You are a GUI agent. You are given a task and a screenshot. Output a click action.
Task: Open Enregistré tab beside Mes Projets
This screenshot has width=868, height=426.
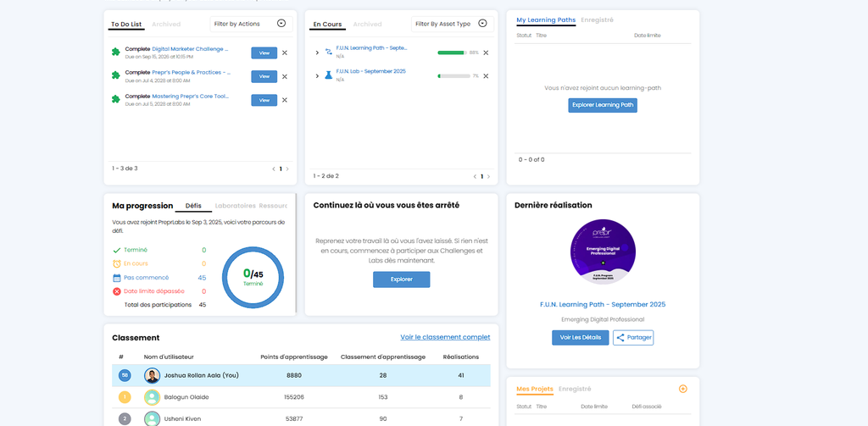coord(575,389)
